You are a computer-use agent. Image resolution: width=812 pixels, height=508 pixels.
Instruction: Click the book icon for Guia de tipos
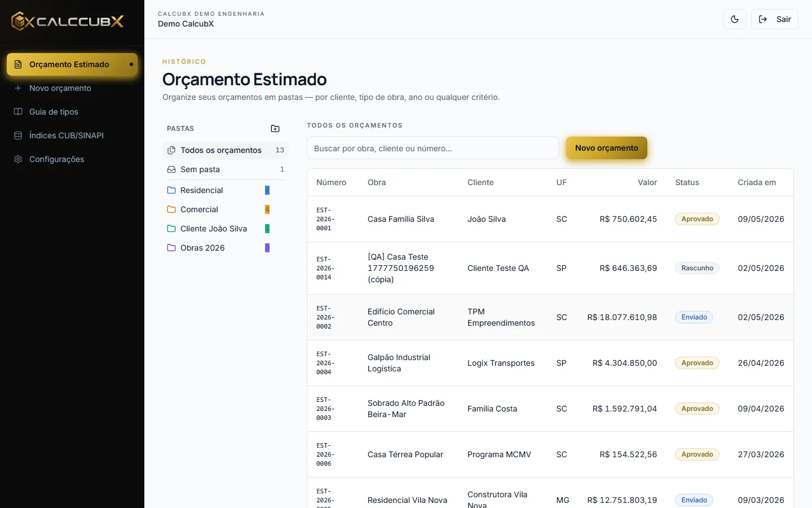pyautogui.click(x=18, y=112)
